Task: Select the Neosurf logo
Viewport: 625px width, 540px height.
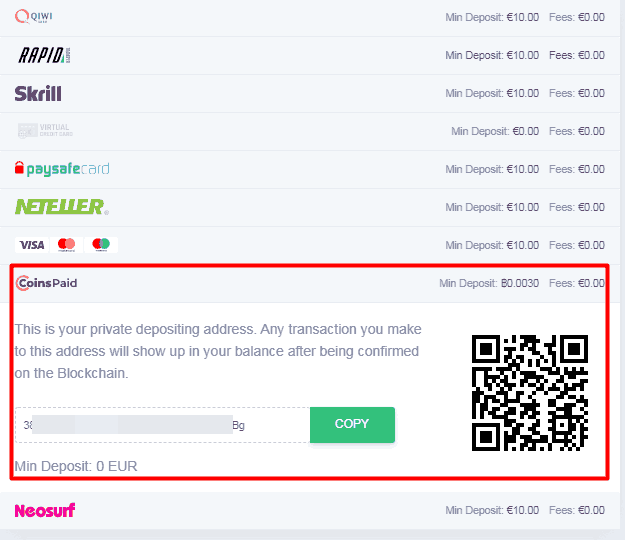Action: [45, 510]
